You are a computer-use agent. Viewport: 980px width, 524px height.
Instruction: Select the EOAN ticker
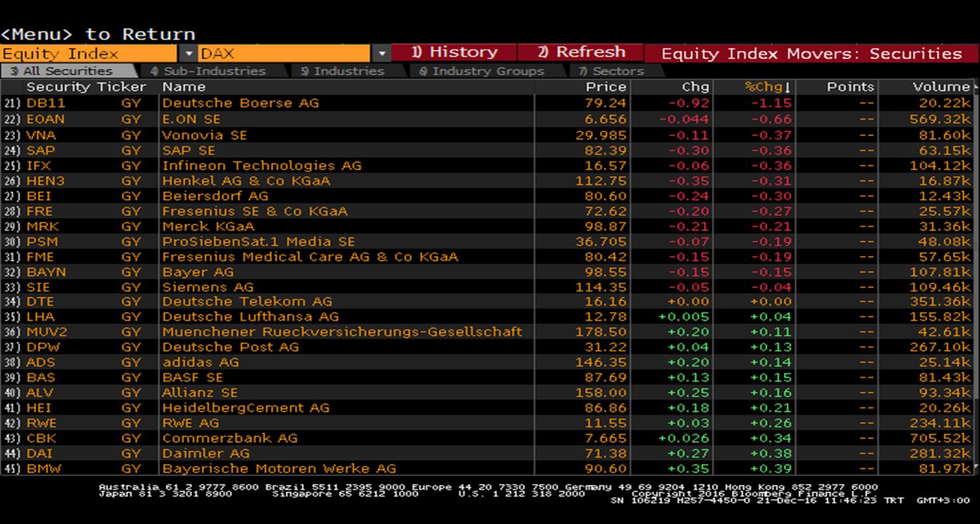point(46,119)
